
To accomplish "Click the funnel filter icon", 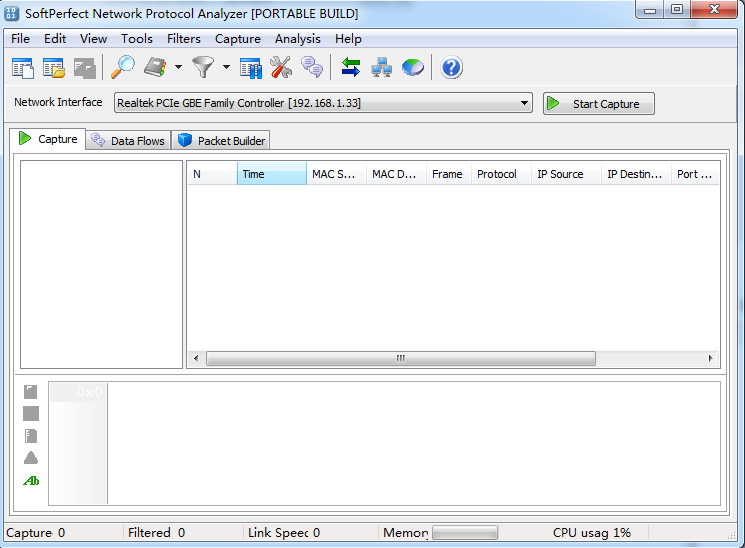I will (x=203, y=67).
